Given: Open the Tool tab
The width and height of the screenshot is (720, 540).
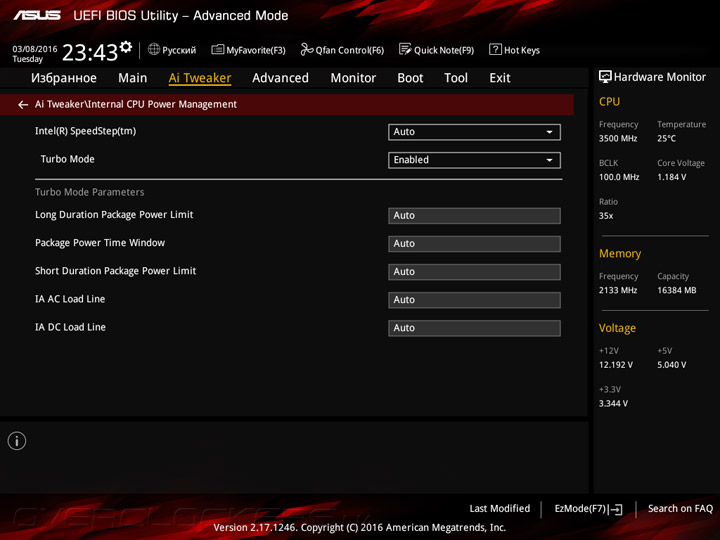Looking at the screenshot, I should (456, 78).
